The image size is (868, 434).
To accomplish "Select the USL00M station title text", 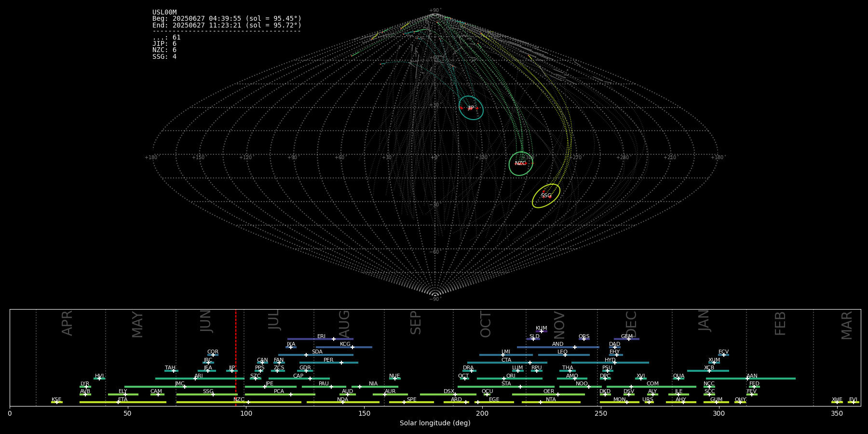I will (164, 13).
